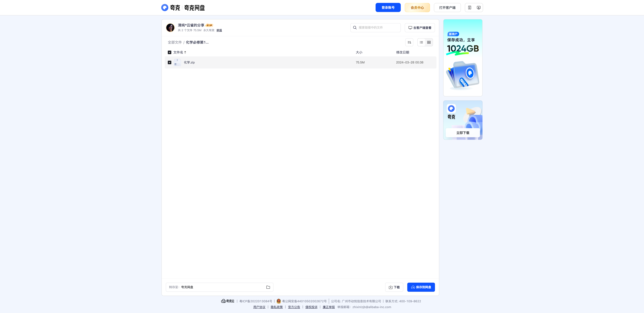The height and width of the screenshot is (313, 644).
Task: Click the 立即下载 button in promo card
Action: coord(463,133)
